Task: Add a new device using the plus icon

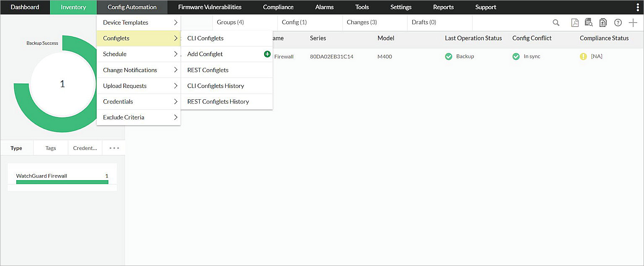Action: pos(633,23)
